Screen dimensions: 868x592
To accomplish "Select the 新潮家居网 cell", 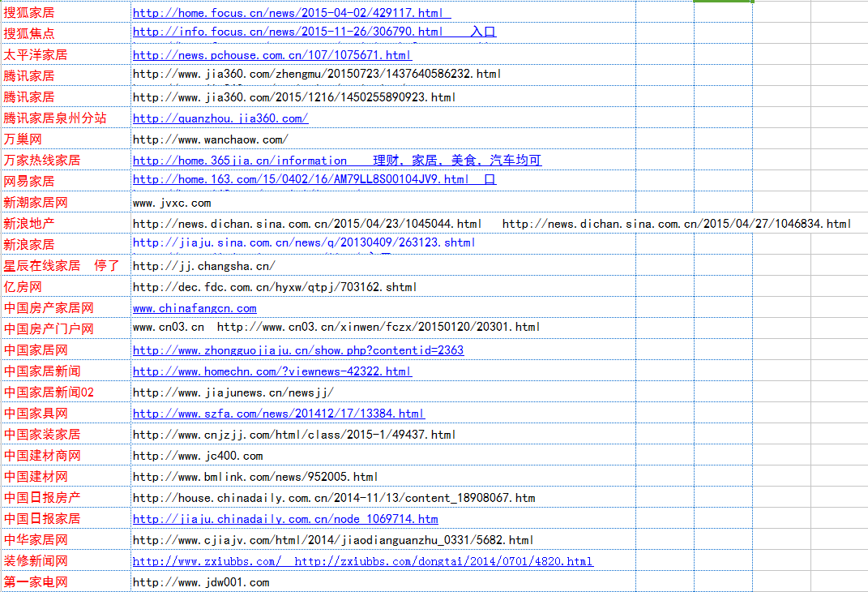I will click(66, 202).
